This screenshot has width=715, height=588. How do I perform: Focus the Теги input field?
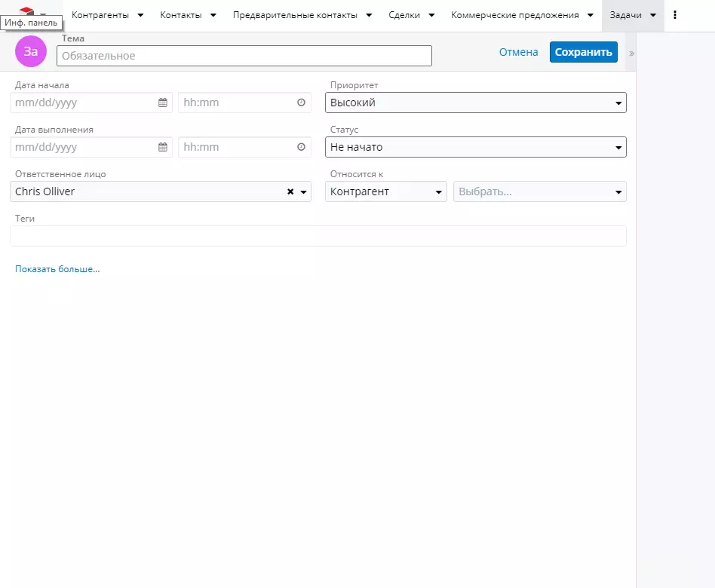pos(318,236)
